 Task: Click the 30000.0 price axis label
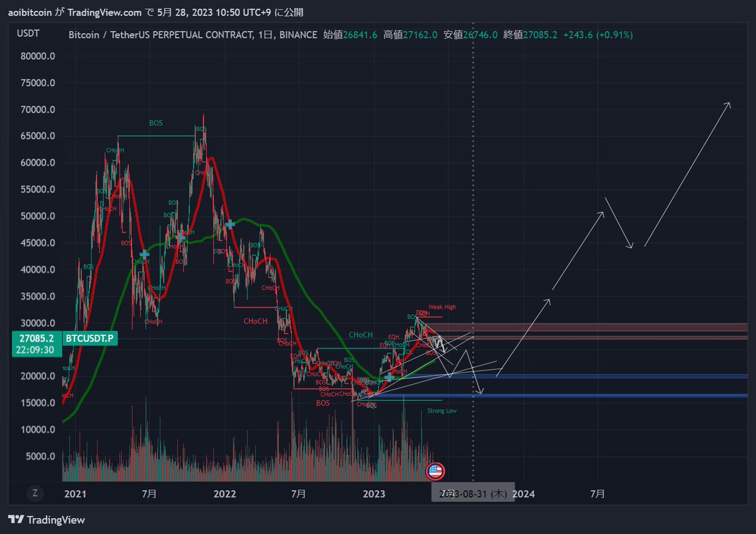[x=38, y=323]
